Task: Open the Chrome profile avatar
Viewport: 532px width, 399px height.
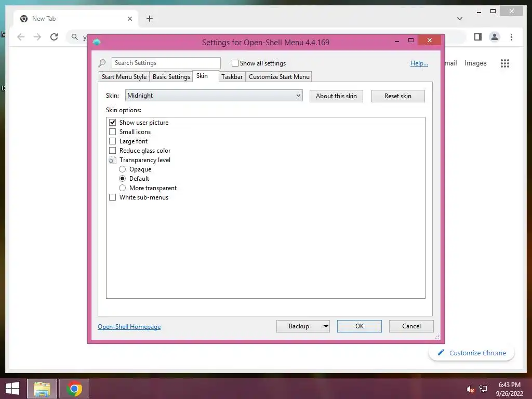Action: [495, 37]
